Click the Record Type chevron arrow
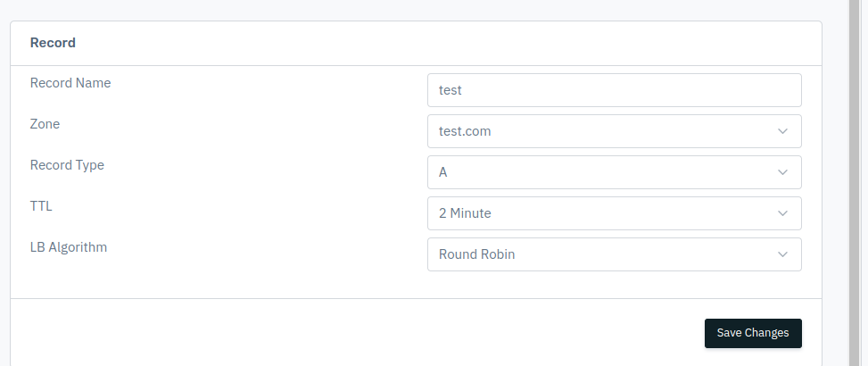 782,172
